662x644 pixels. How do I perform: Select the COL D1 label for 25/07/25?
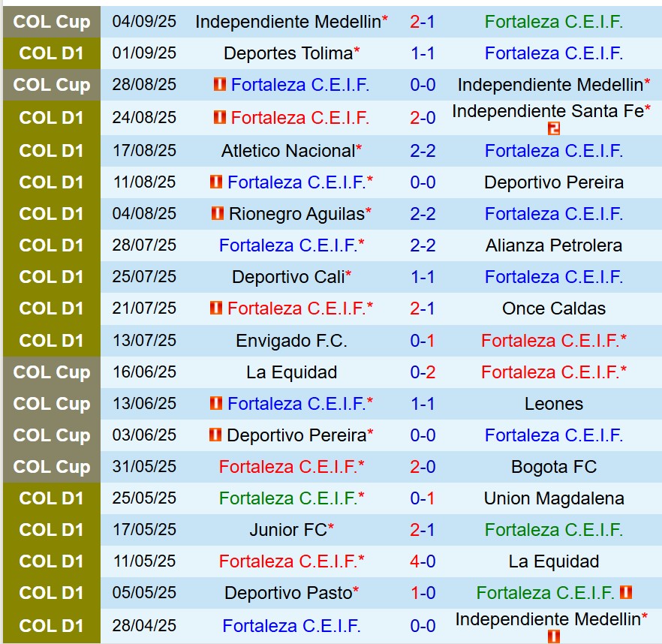click(52, 277)
